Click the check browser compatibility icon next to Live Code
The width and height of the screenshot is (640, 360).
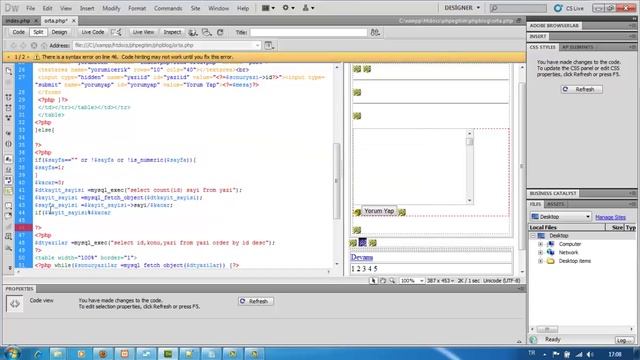117,32
